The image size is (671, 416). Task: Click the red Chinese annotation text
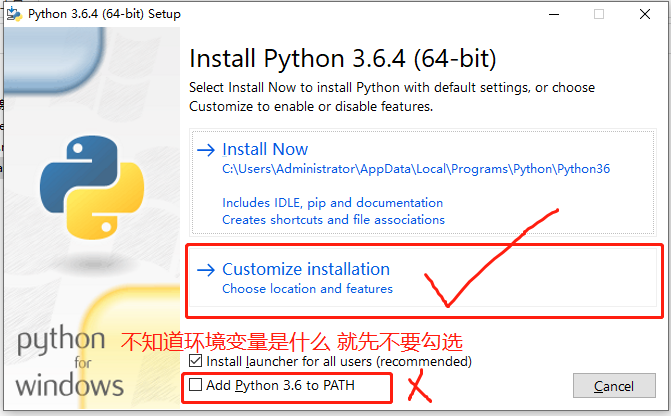pos(292,342)
